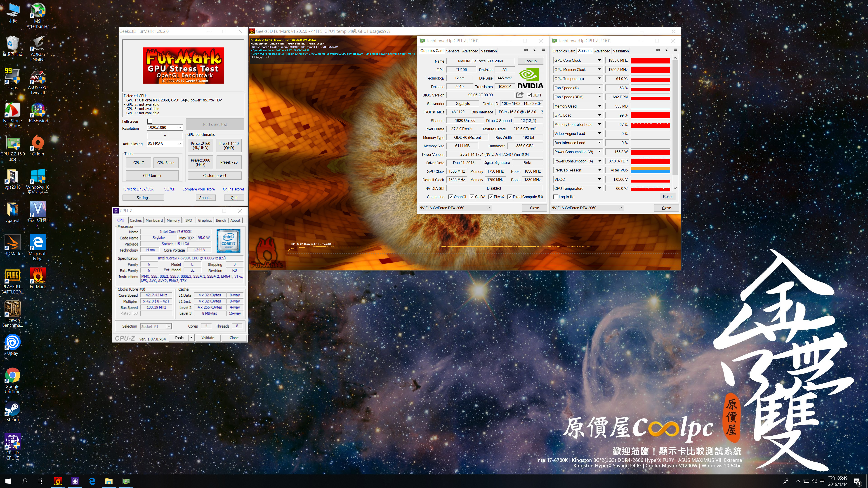Toggle UEFI checkbox in GPU-Z
The height and width of the screenshot is (488, 868).
[x=529, y=95]
